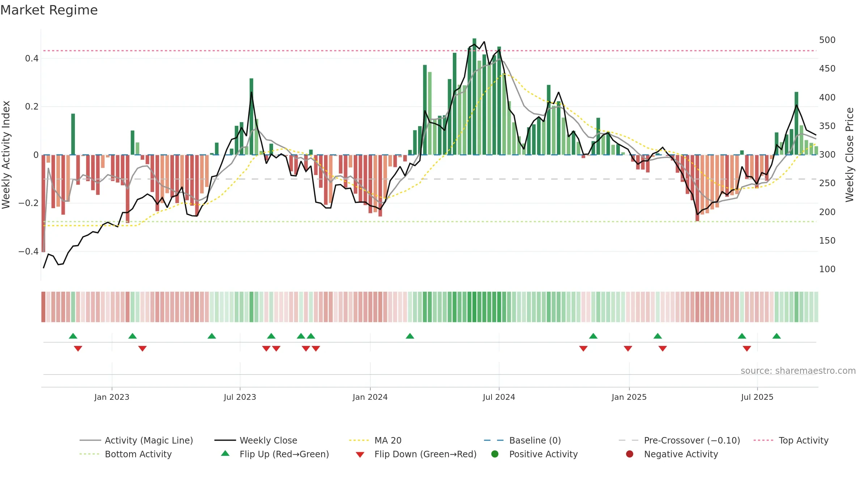Click the pink dotted Top Activity swatch
868x488 pixels.
(764, 440)
